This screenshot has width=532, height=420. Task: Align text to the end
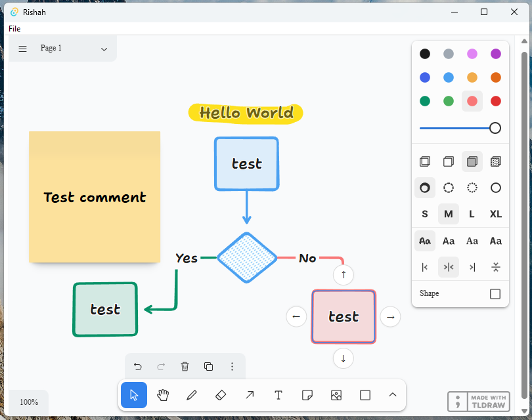[x=472, y=267]
